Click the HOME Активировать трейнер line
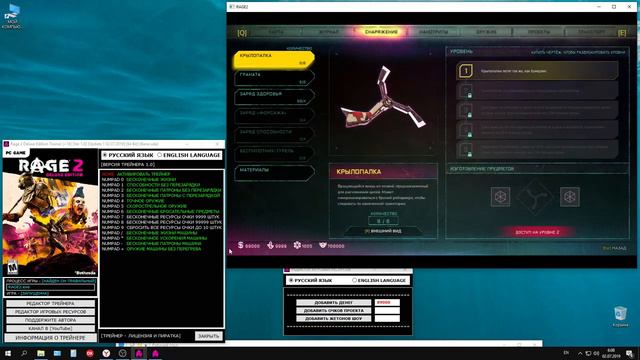Screen dimensions: 640x360 (x=136, y=174)
